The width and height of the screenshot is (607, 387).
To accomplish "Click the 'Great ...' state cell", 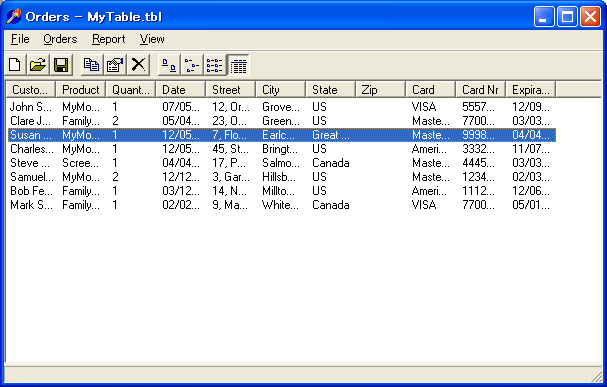I will (331, 135).
